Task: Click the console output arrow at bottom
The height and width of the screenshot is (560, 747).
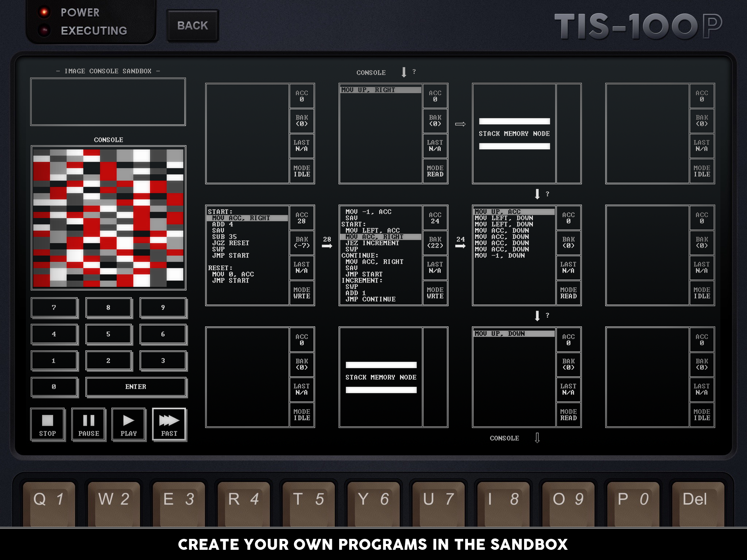Action: click(x=537, y=437)
